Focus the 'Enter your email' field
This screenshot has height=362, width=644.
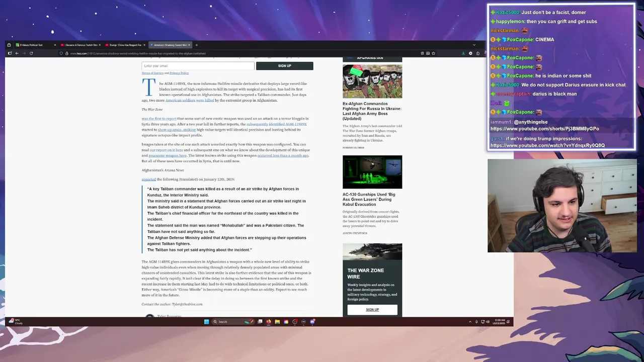(198, 66)
